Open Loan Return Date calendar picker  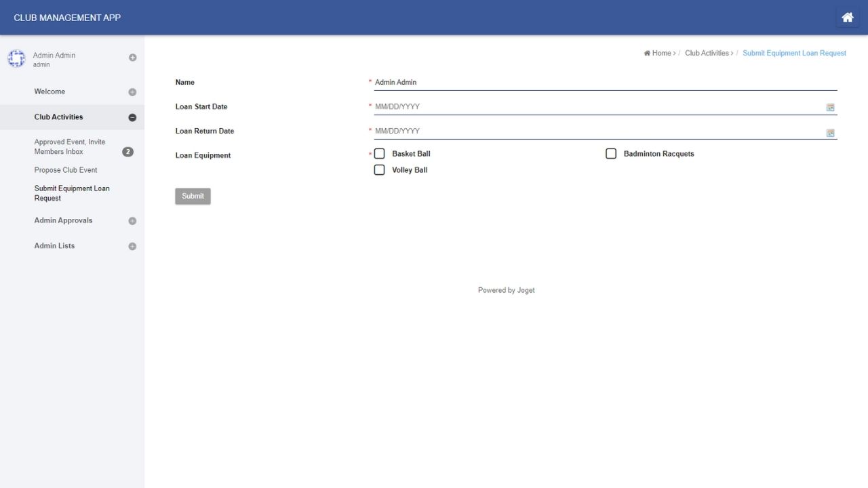pos(830,132)
